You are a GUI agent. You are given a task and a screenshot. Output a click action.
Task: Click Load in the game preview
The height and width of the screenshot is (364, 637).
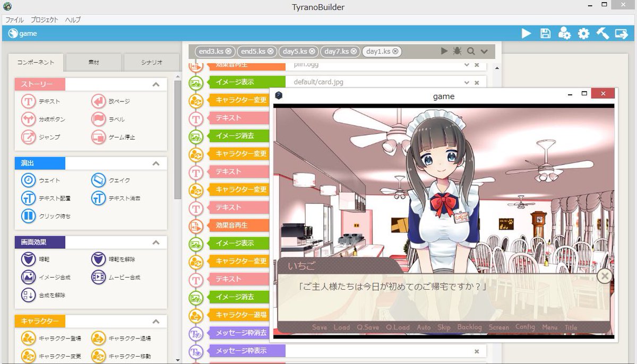point(341,327)
